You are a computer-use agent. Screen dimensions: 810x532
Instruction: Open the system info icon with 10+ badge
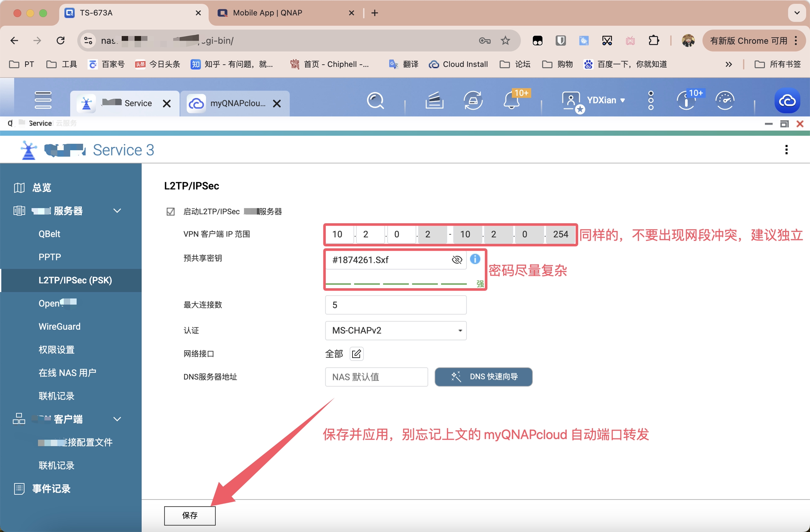pos(686,100)
